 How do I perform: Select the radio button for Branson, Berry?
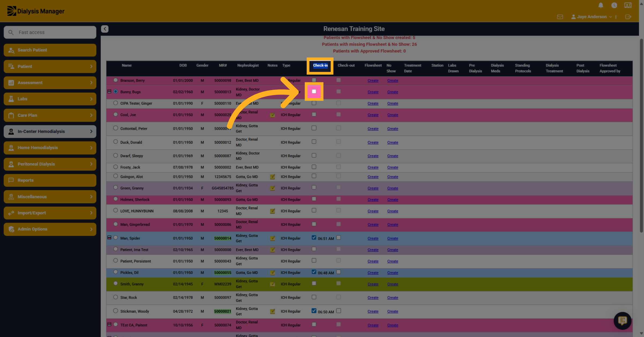click(x=116, y=80)
